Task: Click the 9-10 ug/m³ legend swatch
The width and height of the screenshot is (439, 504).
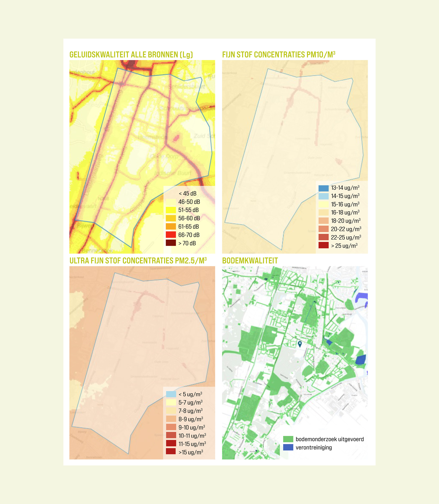Action: pyautogui.click(x=171, y=427)
